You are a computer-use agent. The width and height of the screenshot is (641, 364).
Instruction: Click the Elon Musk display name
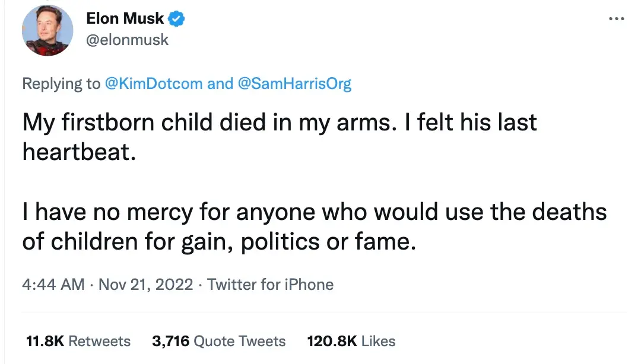[x=125, y=18]
